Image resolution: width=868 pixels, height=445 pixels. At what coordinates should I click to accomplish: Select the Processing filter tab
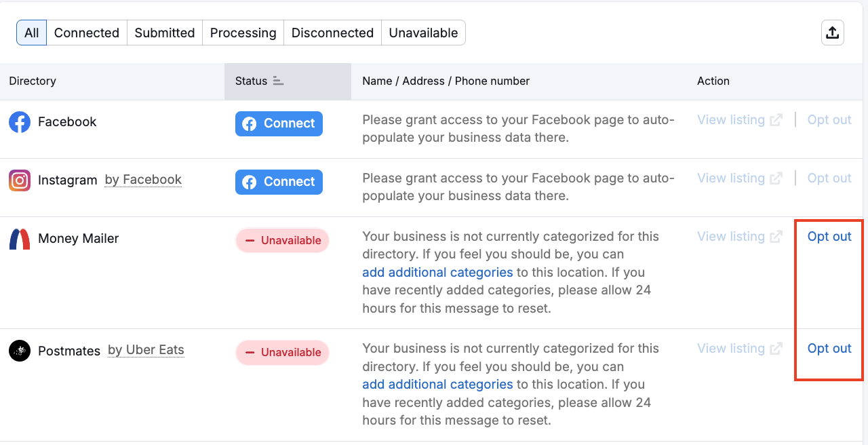[x=243, y=32]
